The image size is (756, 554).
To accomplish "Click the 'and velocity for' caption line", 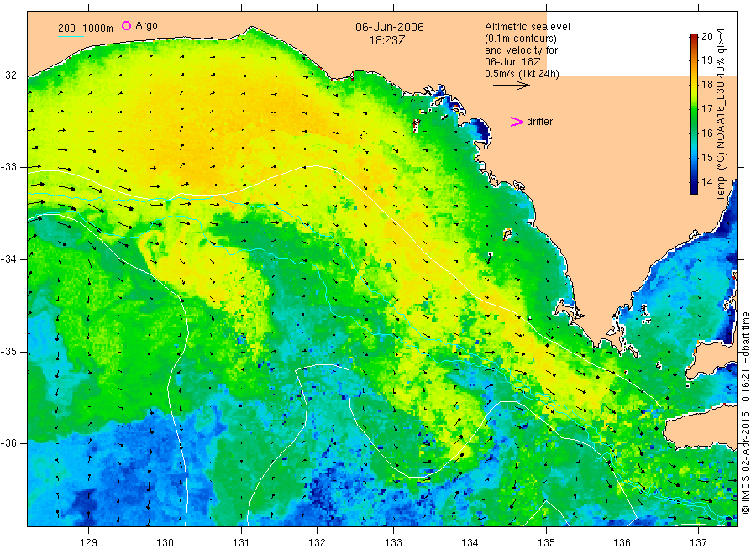I will (x=521, y=50).
